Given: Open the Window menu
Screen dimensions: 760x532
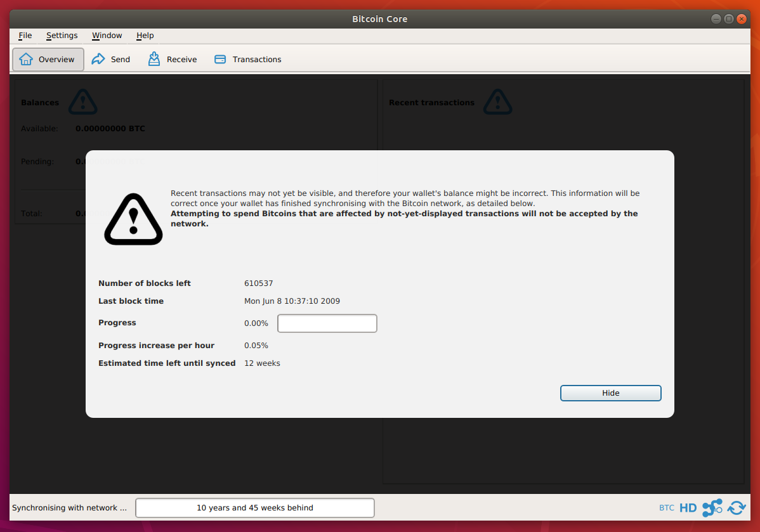Looking at the screenshot, I should [x=107, y=36].
